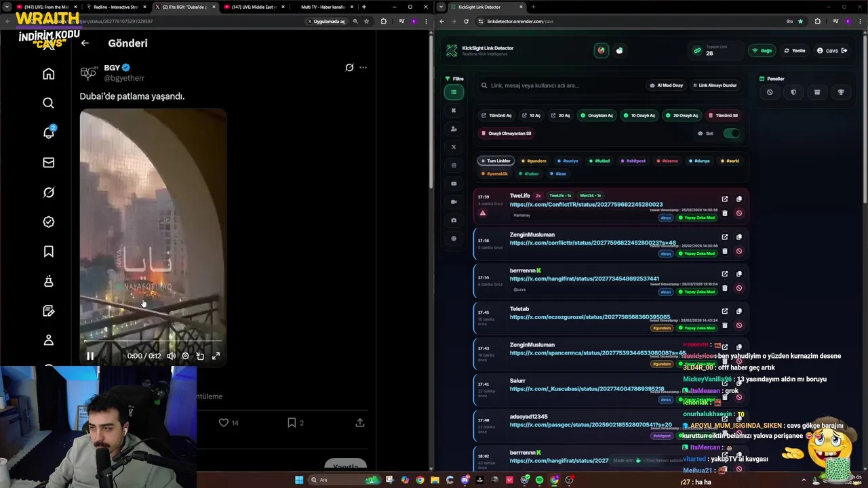868x488 pixels.
Task: Click Grok icon on BGY's post
Action: [x=349, y=67]
